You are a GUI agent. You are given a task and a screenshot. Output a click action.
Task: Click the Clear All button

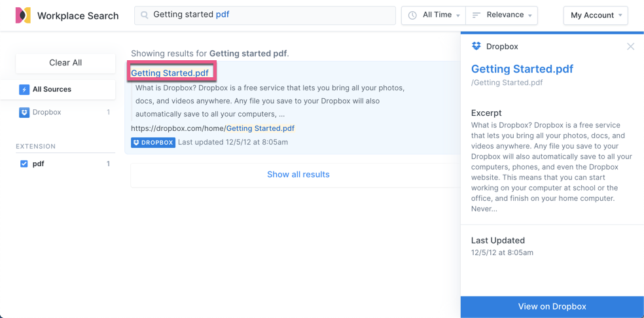pyautogui.click(x=65, y=63)
